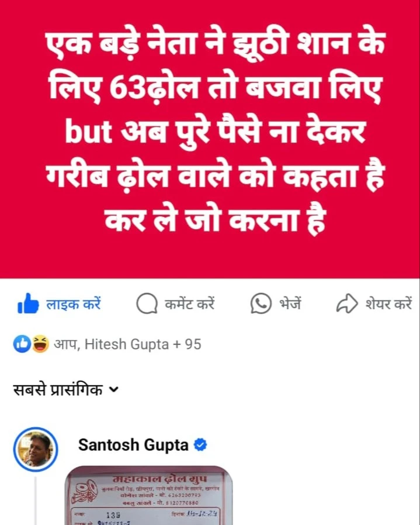Click Santosh Gupta's verified blue badge

tap(200, 445)
